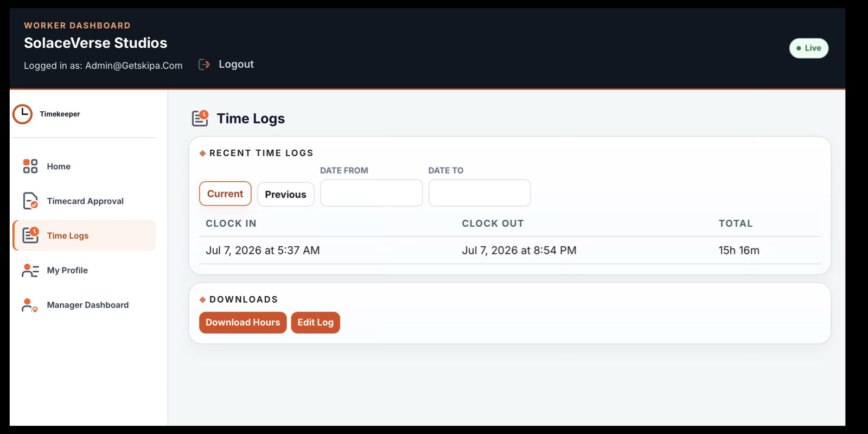Click the Edit Log button
The height and width of the screenshot is (434, 868).
[315, 322]
